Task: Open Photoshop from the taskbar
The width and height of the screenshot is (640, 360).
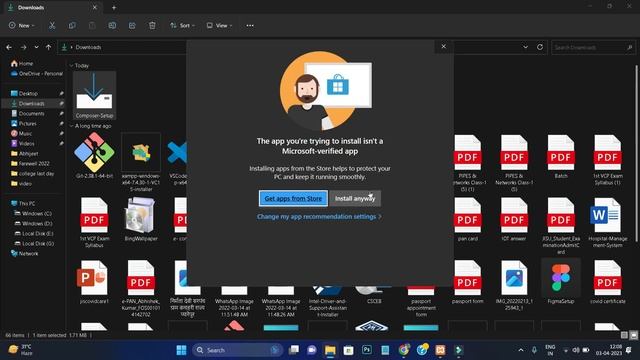Action: [x=367, y=350]
